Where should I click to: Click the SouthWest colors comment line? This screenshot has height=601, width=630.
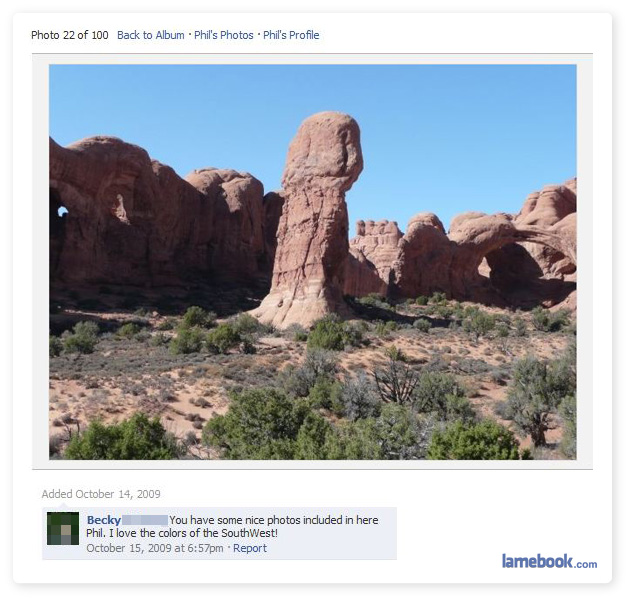pyautogui.click(x=182, y=533)
